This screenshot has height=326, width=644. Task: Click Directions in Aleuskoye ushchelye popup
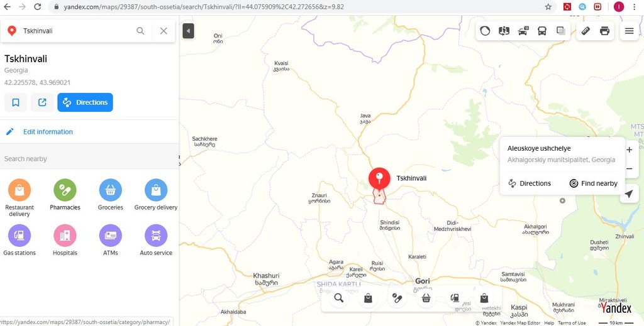(x=530, y=183)
